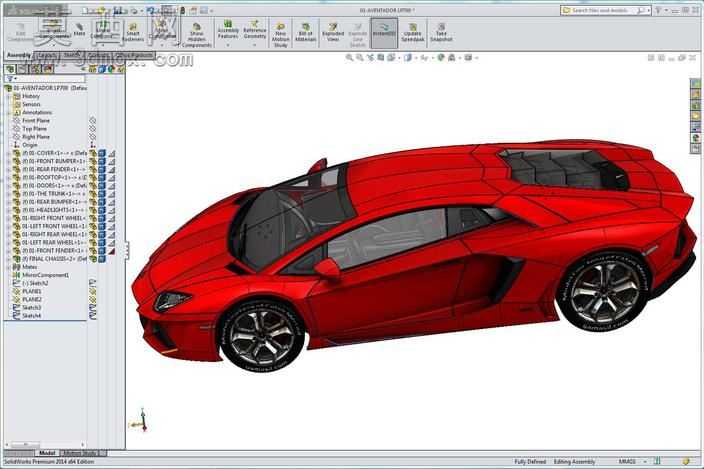Select Origin in feature tree
Image resolution: width=704 pixels, height=469 pixels.
(30, 145)
